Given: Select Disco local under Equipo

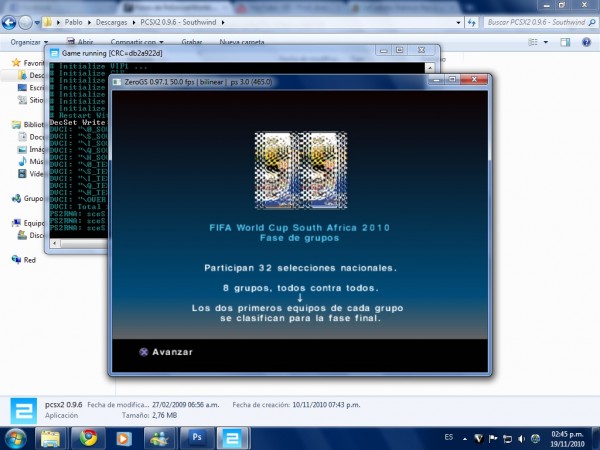Looking at the screenshot, I should click(31, 235).
